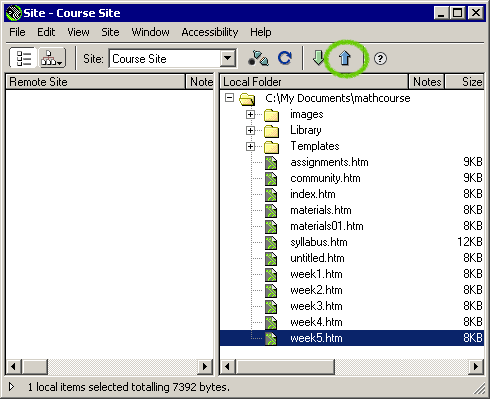Open the Site menu
This screenshot has width=490, height=399.
pyautogui.click(x=110, y=32)
